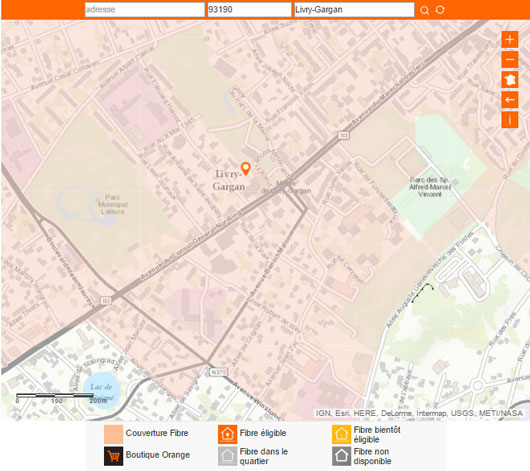Viewport: 530px width, 471px height.
Task: Click the Couverture Fibre color swatch
Action: pyautogui.click(x=113, y=434)
